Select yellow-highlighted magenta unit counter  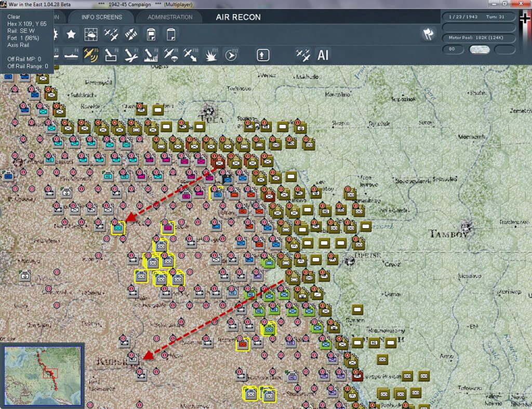tap(167, 228)
